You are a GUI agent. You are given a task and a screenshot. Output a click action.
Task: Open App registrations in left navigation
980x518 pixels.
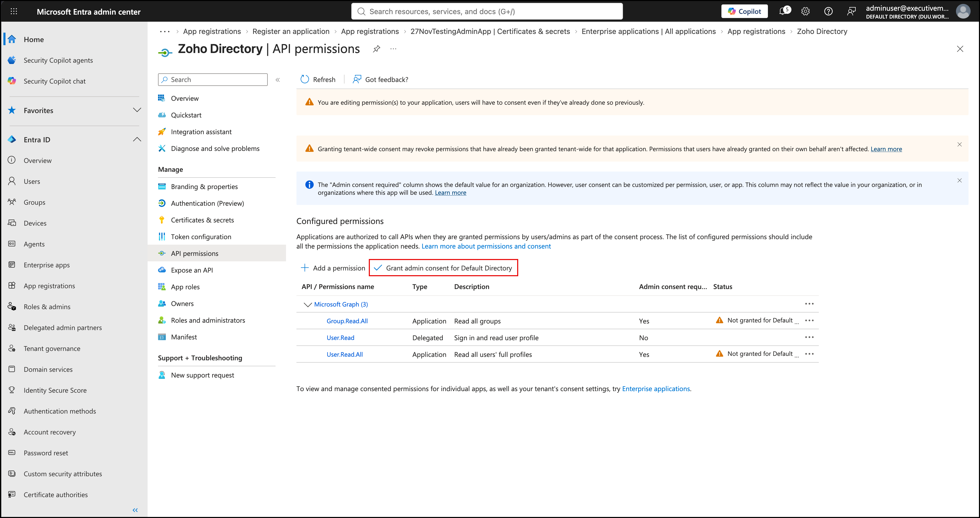point(49,286)
